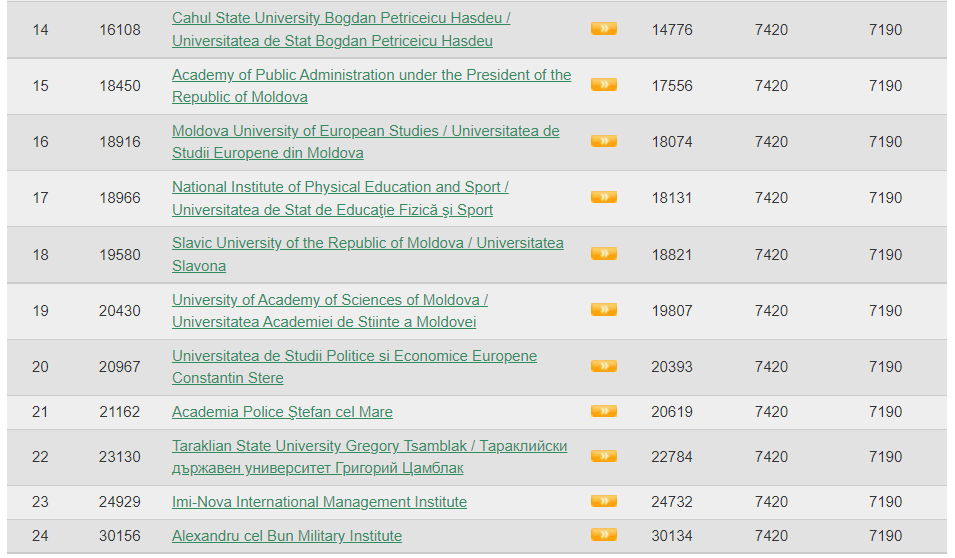The height and width of the screenshot is (558, 955).
Task: Open Imi-Nova International Management Institute link
Action: [x=319, y=502]
